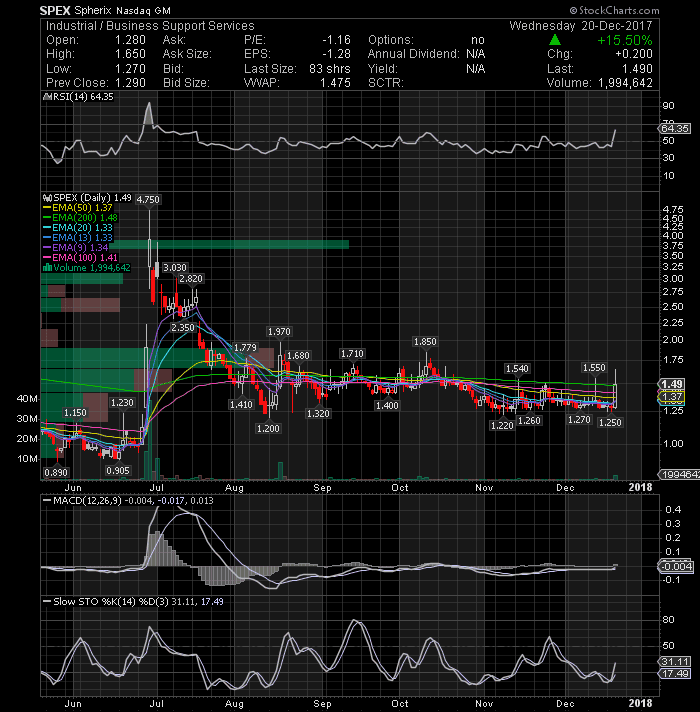
Task: Click the EMA(20) 1.33 legend entry
Action: [x=77, y=227]
